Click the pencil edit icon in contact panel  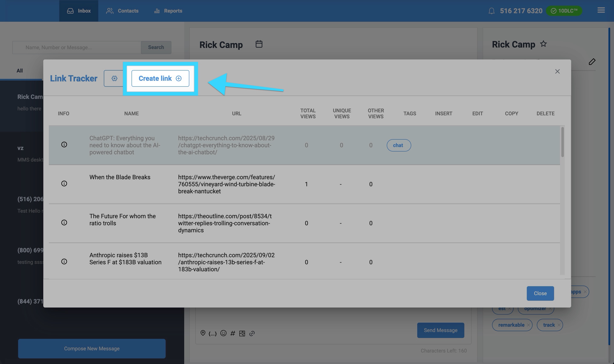(592, 62)
